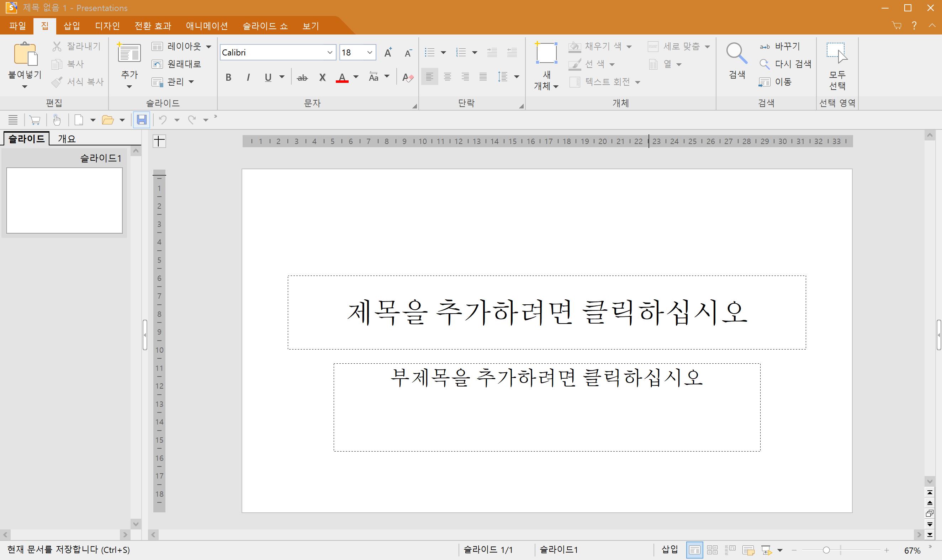Click the Search again (다시 검색) button
Image resolution: width=942 pixels, height=560 pixels.
[785, 64]
